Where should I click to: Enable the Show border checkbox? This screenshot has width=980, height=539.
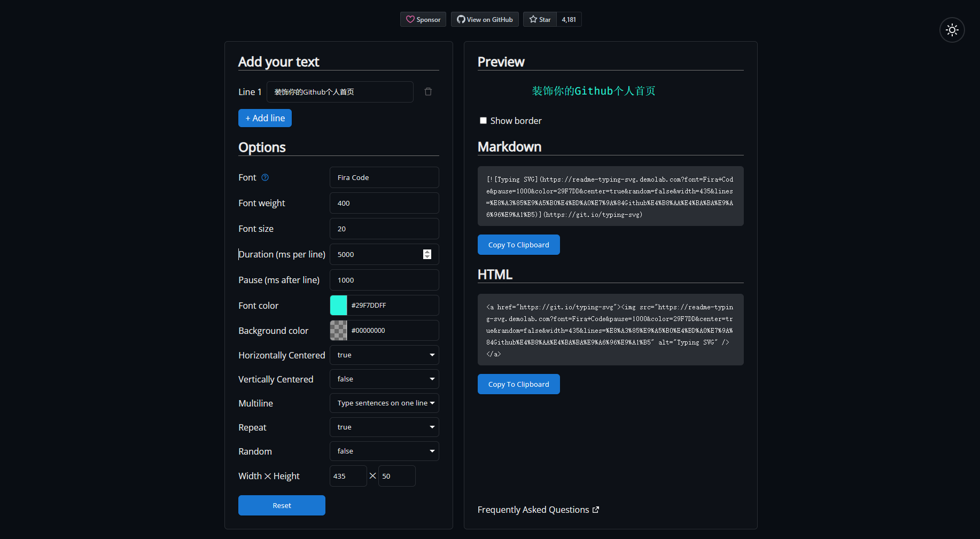click(483, 121)
